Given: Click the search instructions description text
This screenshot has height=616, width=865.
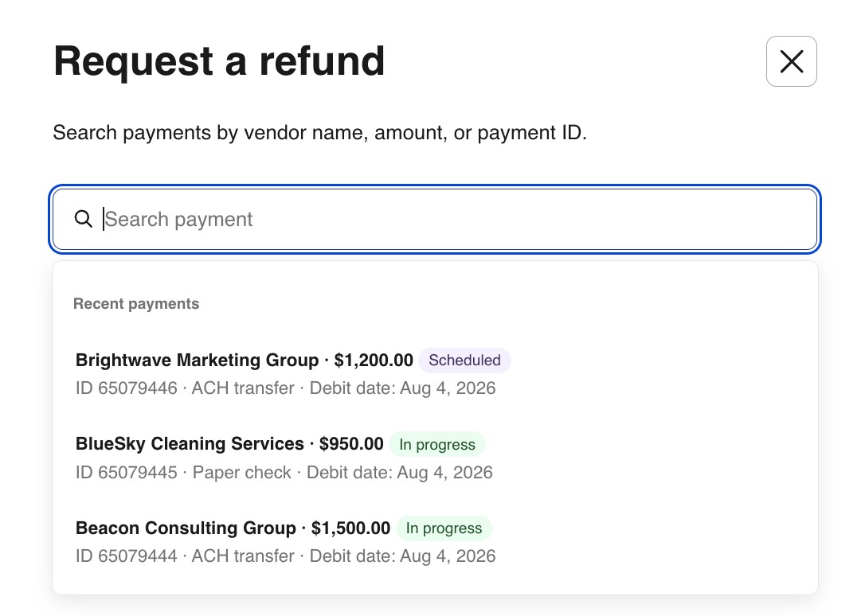Looking at the screenshot, I should (x=319, y=132).
